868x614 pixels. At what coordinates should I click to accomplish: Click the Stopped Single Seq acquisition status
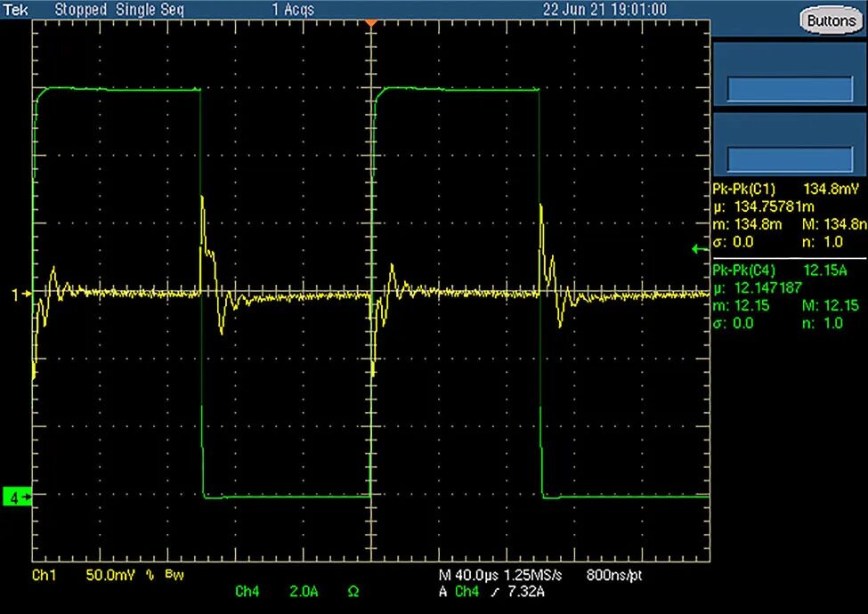tap(120, 9)
